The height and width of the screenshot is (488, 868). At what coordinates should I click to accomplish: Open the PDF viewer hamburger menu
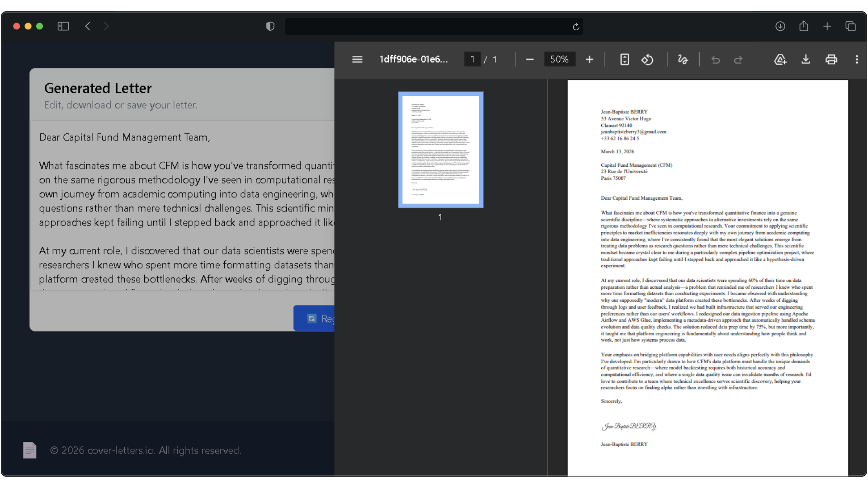point(357,59)
